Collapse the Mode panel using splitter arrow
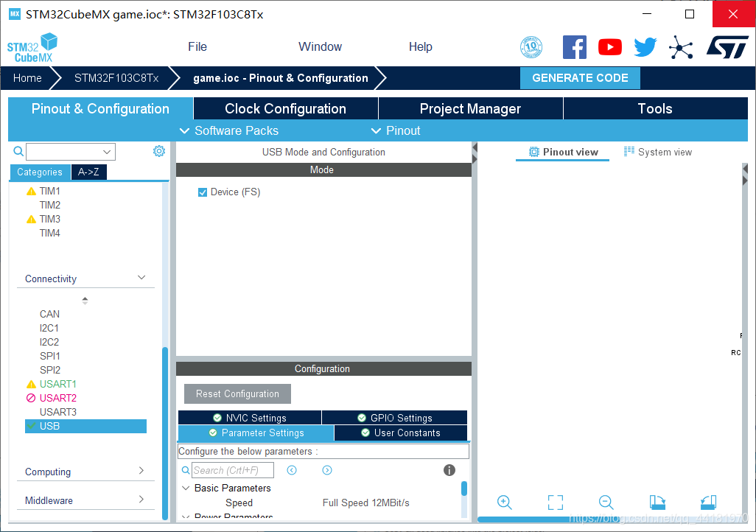The height and width of the screenshot is (532, 756). coord(475,147)
